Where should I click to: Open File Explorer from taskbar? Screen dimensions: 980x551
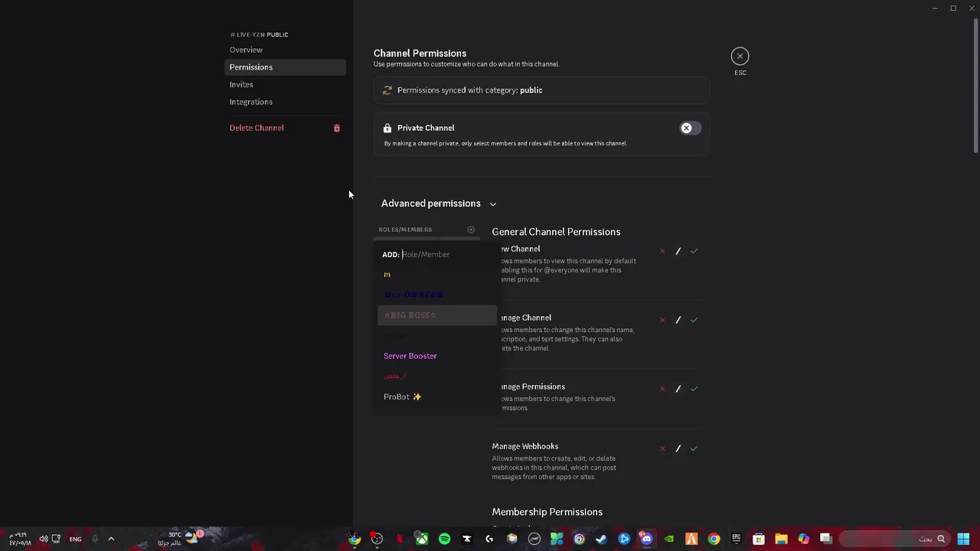point(781,539)
